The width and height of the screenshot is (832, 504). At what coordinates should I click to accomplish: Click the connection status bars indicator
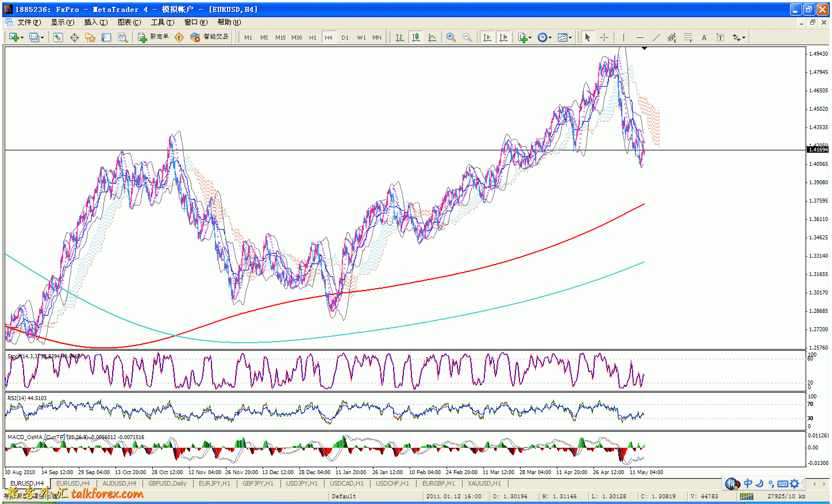pyautogui.click(x=746, y=497)
